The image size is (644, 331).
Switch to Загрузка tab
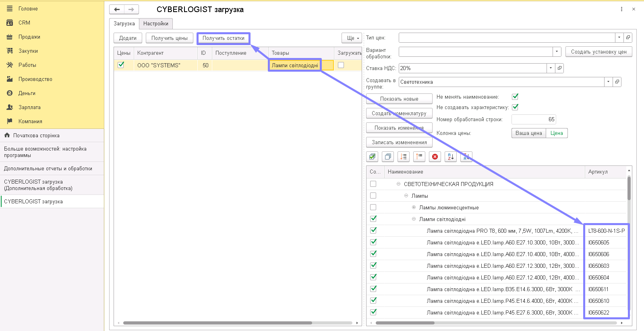pyautogui.click(x=124, y=24)
